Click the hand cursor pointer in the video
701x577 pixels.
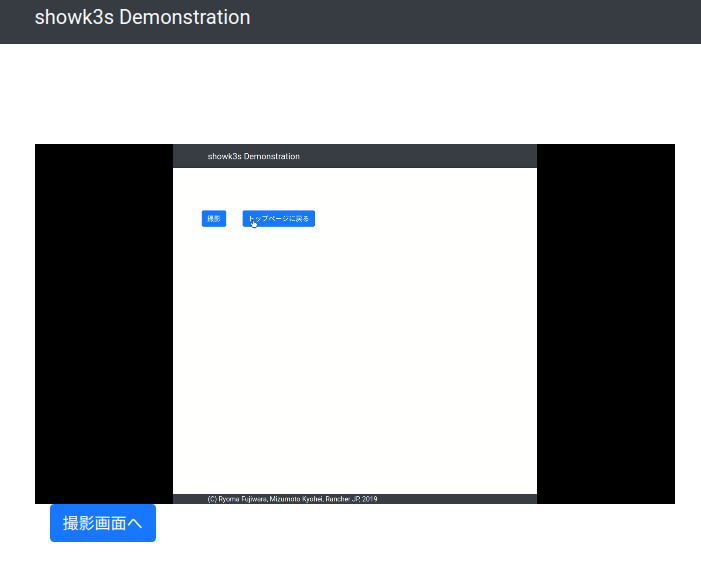point(254,223)
